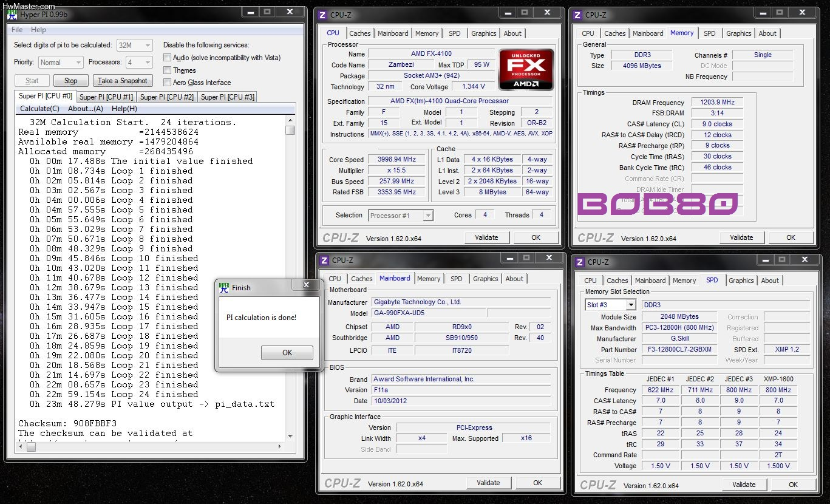Viewport: 830px width, 504px height.
Task: Click Validate in the SPD window
Action: click(x=744, y=485)
